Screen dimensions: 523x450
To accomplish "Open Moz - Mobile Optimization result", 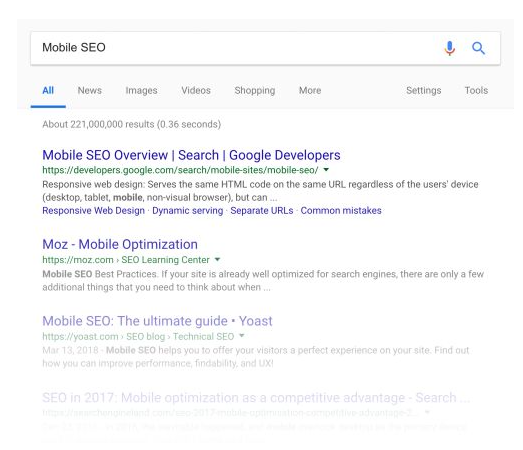I will click(120, 245).
